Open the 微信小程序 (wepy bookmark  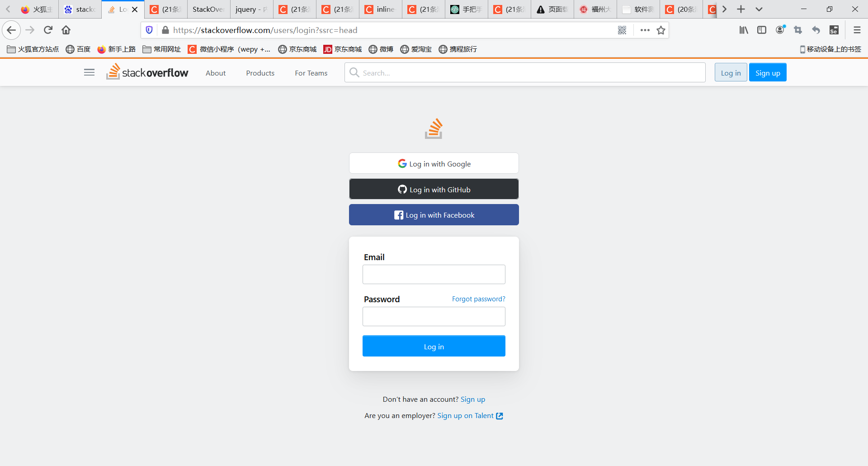[229, 49]
